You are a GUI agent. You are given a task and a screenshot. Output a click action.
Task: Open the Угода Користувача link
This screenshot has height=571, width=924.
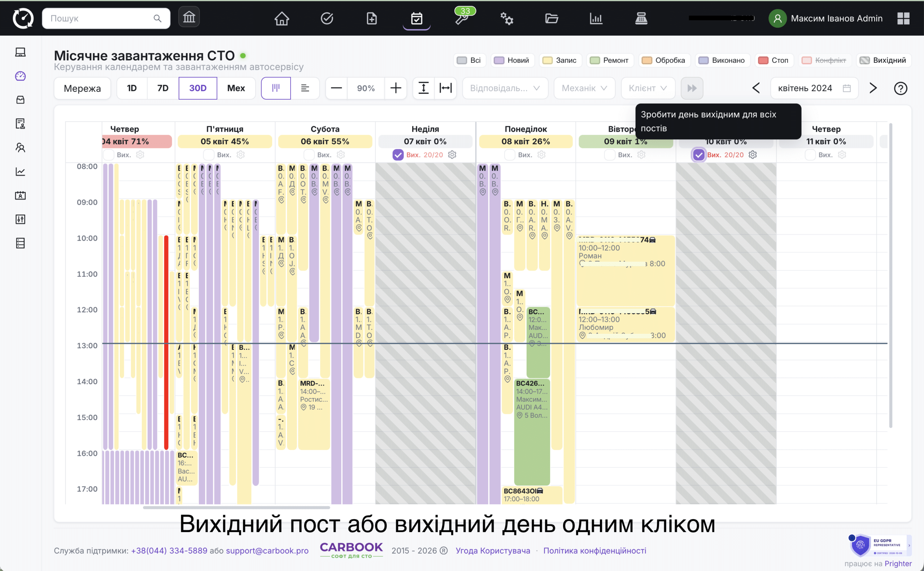point(493,551)
